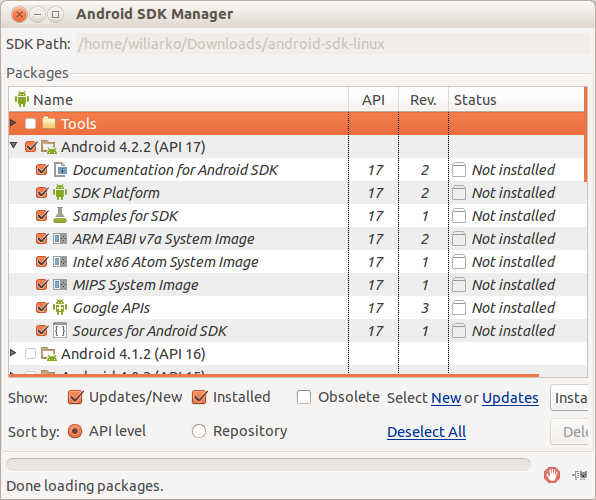Click the Deselect All link
596x500 pixels.
tap(426, 432)
